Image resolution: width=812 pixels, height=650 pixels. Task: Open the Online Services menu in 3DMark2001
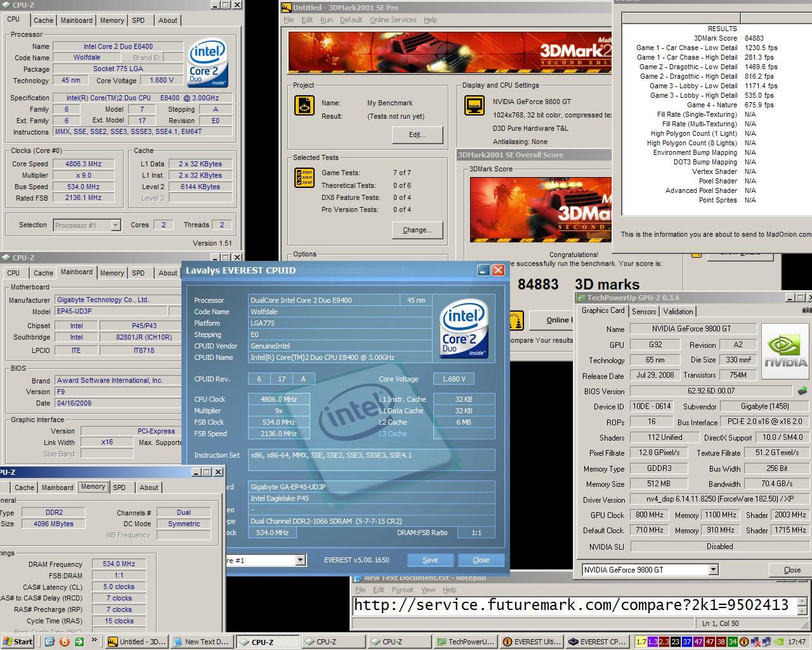click(x=393, y=20)
